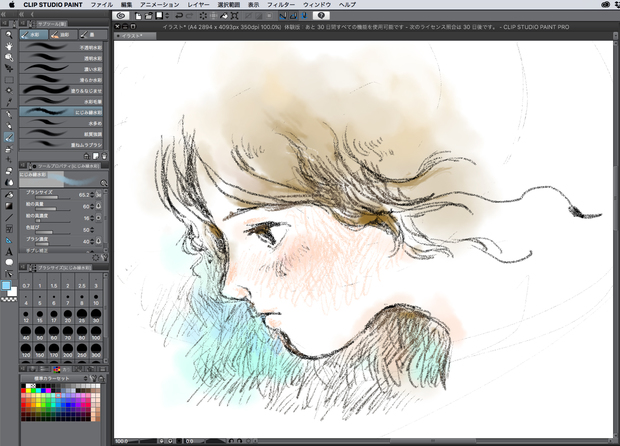
Task: Adjust the ブラシ濃度 slider
Action: 50,244
